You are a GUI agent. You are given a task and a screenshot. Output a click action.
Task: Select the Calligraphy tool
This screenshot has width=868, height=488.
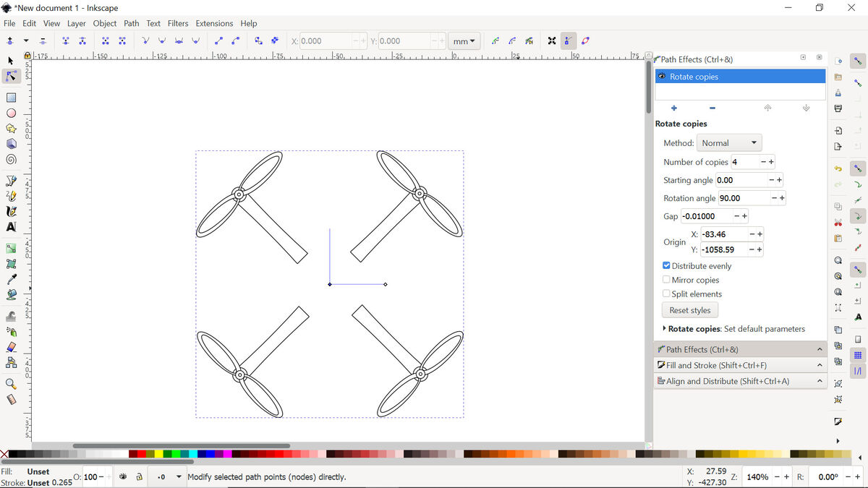pyautogui.click(x=11, y=212)
